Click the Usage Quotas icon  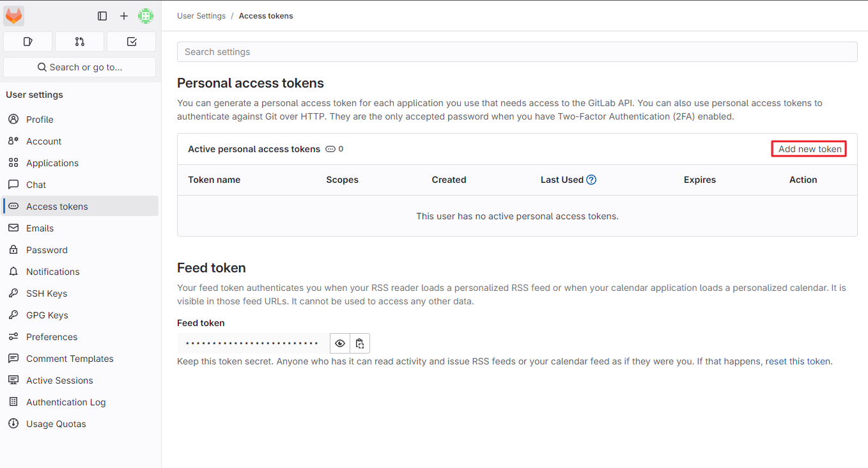pos(13,424)
